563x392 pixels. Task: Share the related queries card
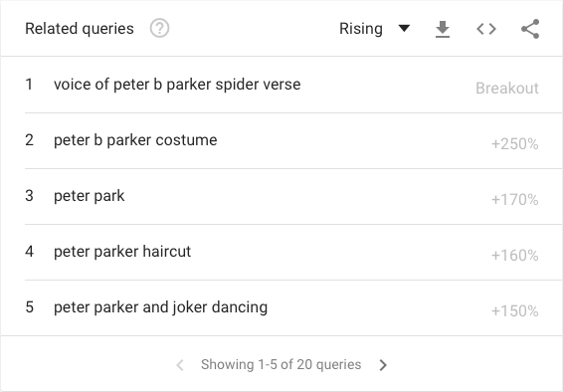point(530,29)
